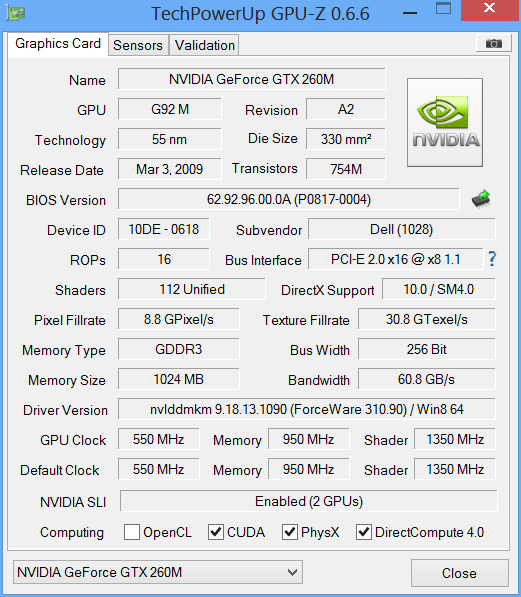Switch to the Validation tab
Screen dimensions: 521x597
tap(205, 45)
